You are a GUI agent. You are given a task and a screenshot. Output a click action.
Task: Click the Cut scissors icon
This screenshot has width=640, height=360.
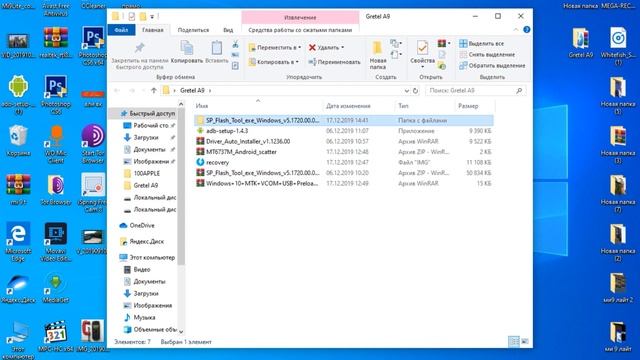coord(235,44)
